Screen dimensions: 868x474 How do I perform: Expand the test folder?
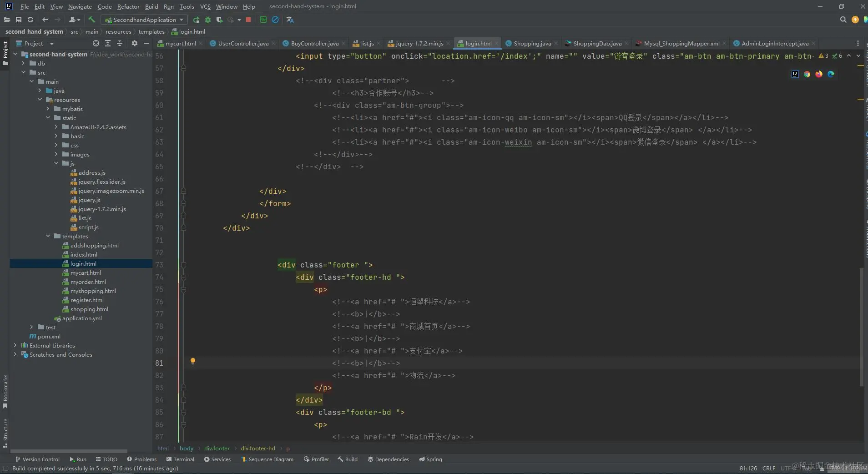click(32, 327)
